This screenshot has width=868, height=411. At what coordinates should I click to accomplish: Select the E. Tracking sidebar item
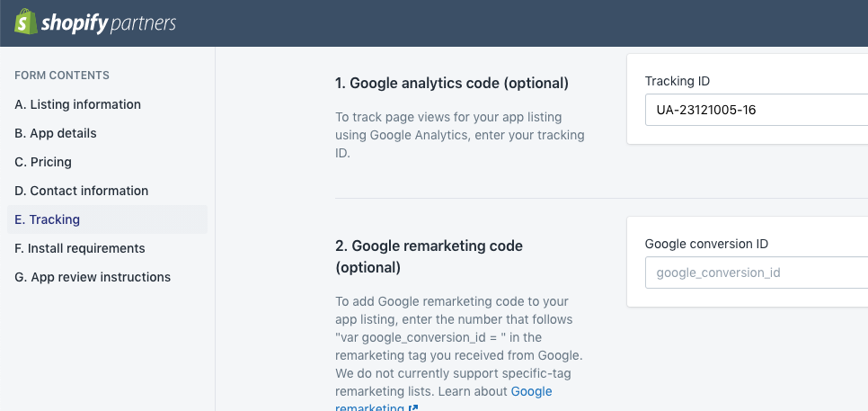click(108, 219)
